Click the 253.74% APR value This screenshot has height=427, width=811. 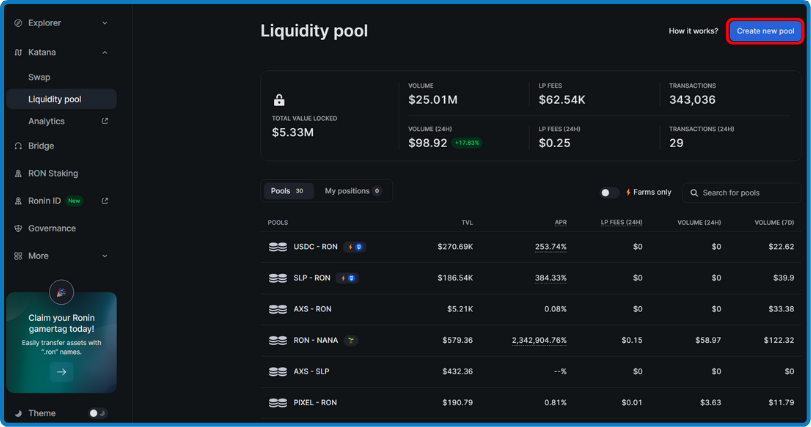click(550, 247)
